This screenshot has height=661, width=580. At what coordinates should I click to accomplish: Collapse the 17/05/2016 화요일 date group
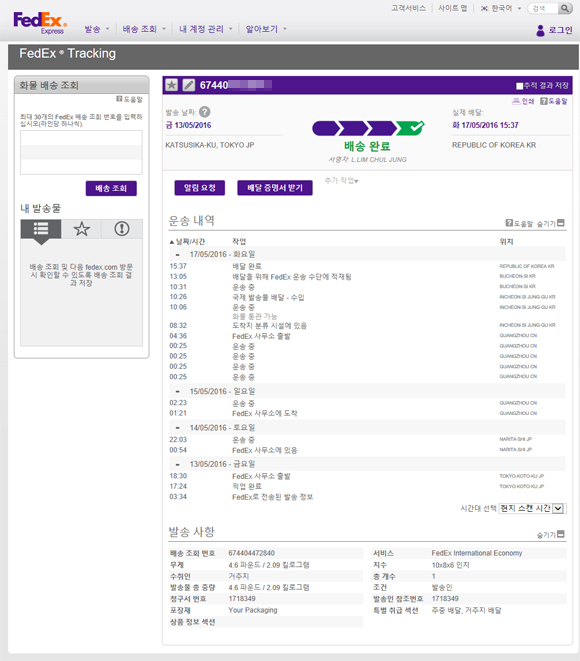[177, 255]
